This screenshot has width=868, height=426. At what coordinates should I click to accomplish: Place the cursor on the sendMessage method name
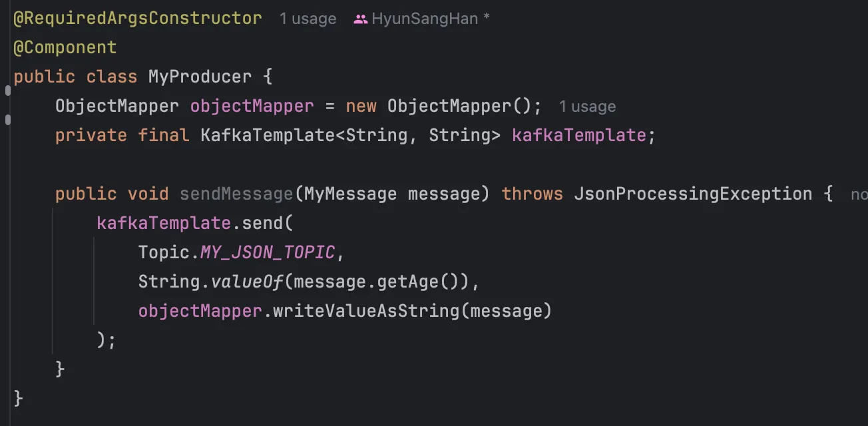point(236,194)
